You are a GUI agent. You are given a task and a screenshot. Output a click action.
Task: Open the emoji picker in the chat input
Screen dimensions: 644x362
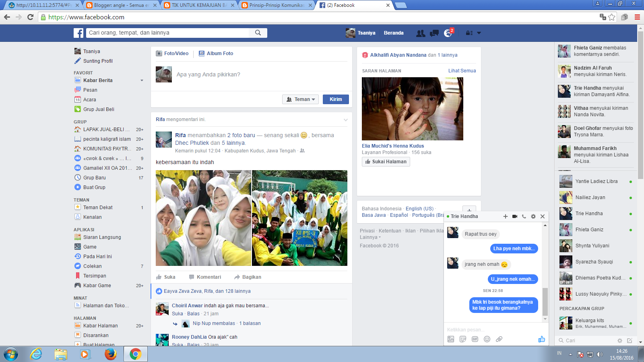click(487, 339)
